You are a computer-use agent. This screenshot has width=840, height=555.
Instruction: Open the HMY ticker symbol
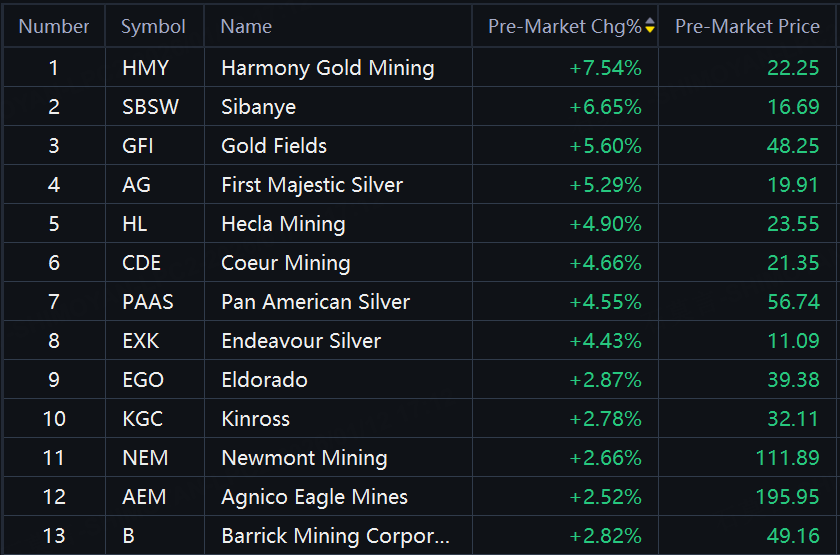[145, 68]
